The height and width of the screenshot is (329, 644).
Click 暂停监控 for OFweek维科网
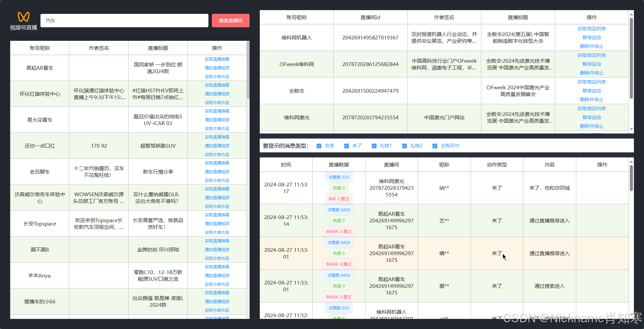pyautogui.click(x=591, y=64)
